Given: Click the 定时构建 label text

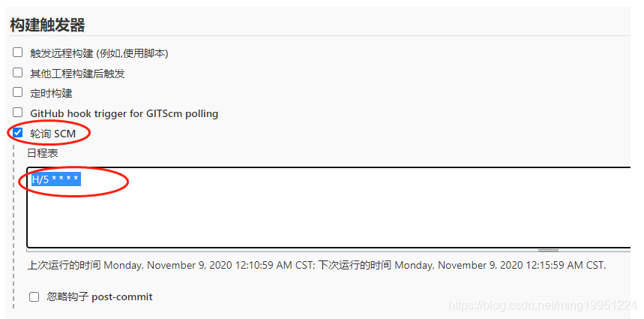Looking at the screenshot, I should [51, 94].
